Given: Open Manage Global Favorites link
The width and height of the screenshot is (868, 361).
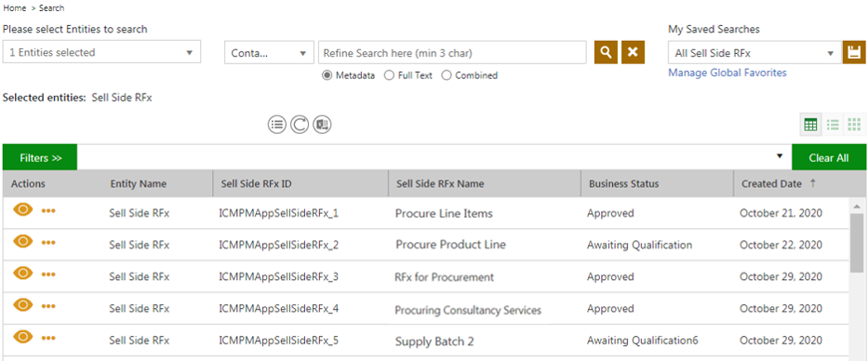Looking at the screenshot, I should click(x=728, y=73).
